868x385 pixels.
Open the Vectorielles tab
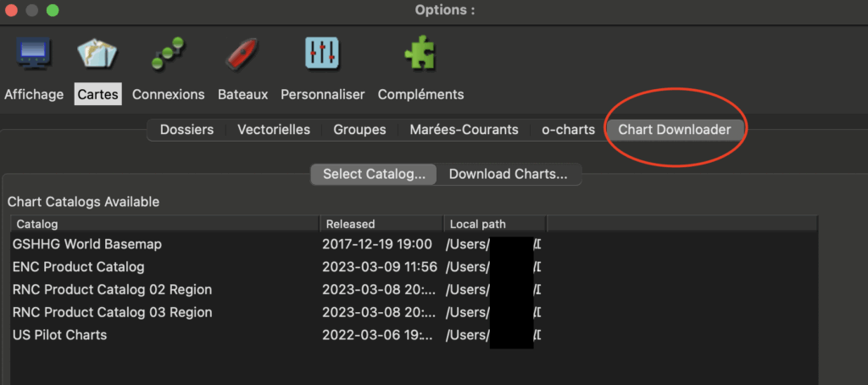point(274,130)
